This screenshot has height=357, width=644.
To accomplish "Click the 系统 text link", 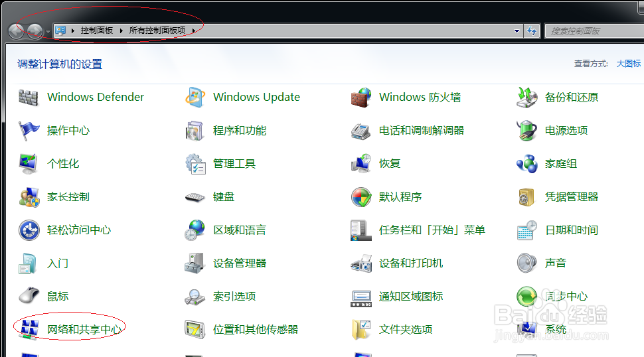I will tap(556, 330).
